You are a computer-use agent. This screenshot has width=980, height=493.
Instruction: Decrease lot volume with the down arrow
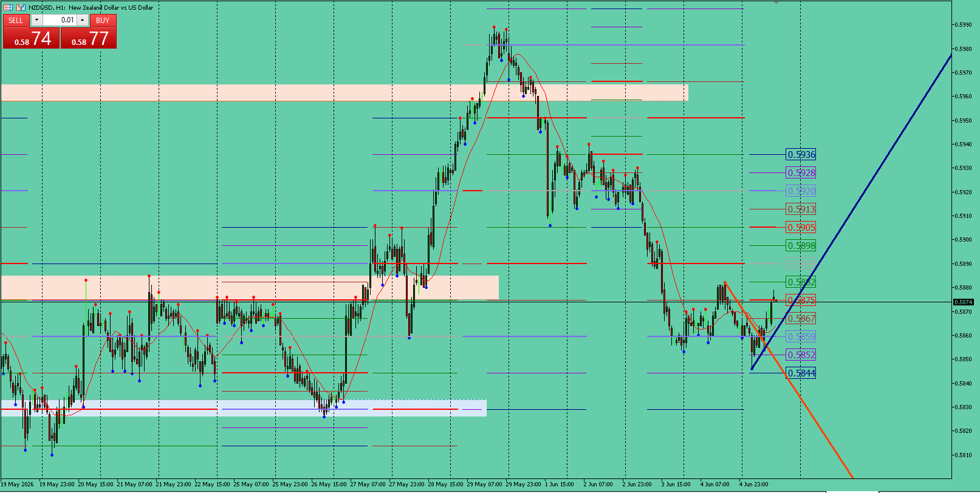(x=36, y=20)
